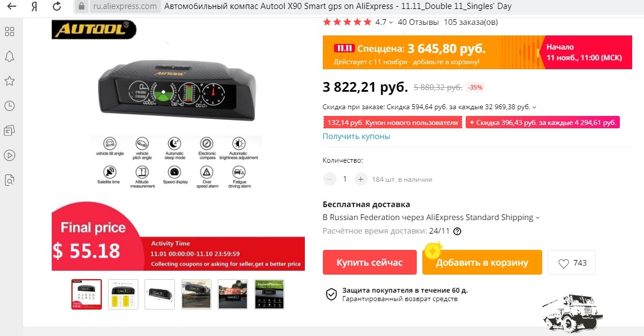The height and width of the screenshot is (336, 644).
Task: Click Купить сейчас button
Action: pyautogui.click(x=370, y=262)
